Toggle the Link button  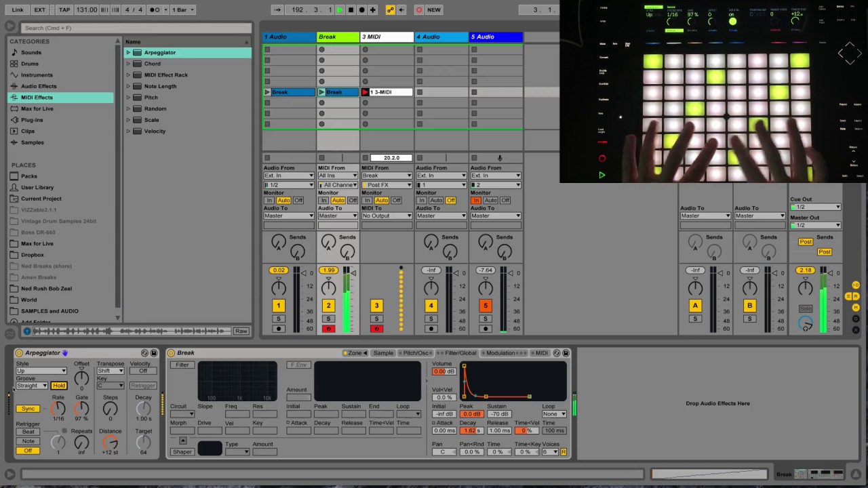coord(17,9)
